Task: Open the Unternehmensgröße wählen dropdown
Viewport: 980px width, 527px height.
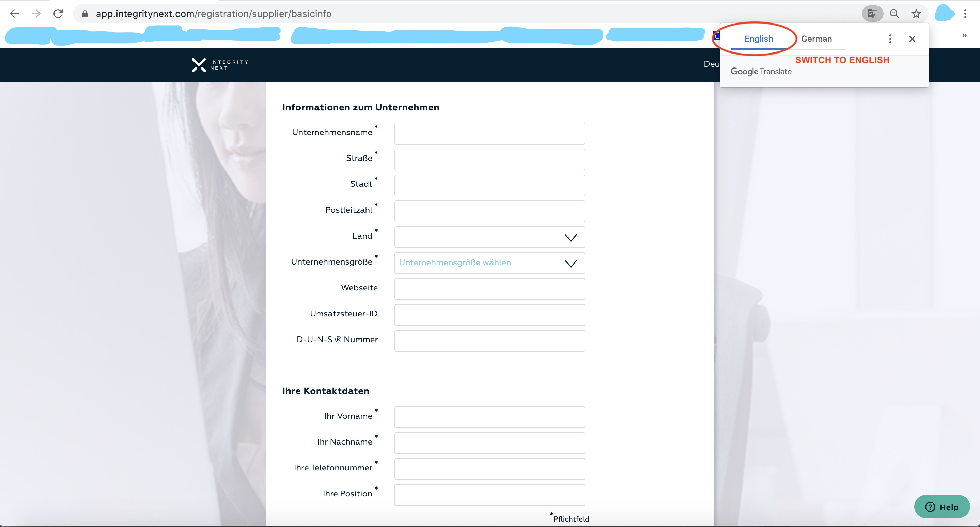Action: coord(489,263)
